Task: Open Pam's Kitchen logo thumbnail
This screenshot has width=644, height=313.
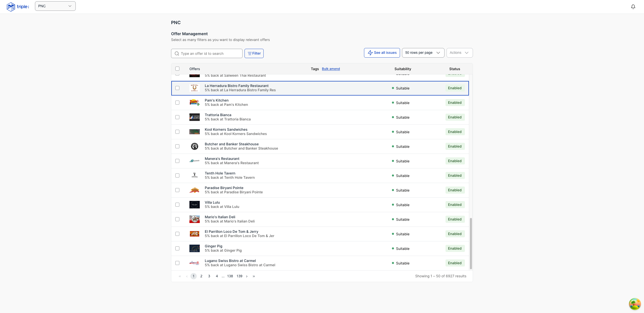Action: point(194,103)
